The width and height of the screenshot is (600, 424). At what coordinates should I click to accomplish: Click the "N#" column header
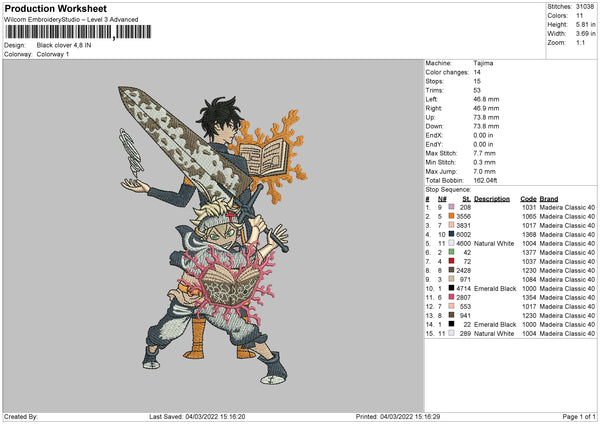point(442,199)
